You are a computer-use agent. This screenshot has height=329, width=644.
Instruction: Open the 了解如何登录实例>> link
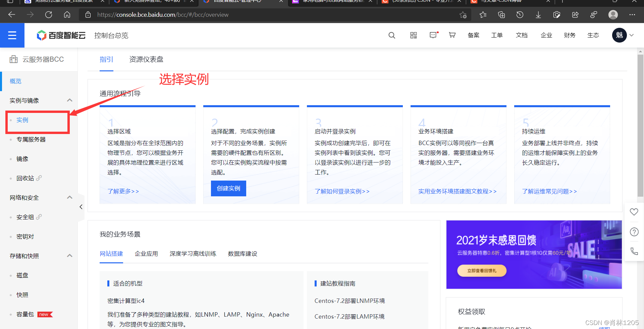342,191
